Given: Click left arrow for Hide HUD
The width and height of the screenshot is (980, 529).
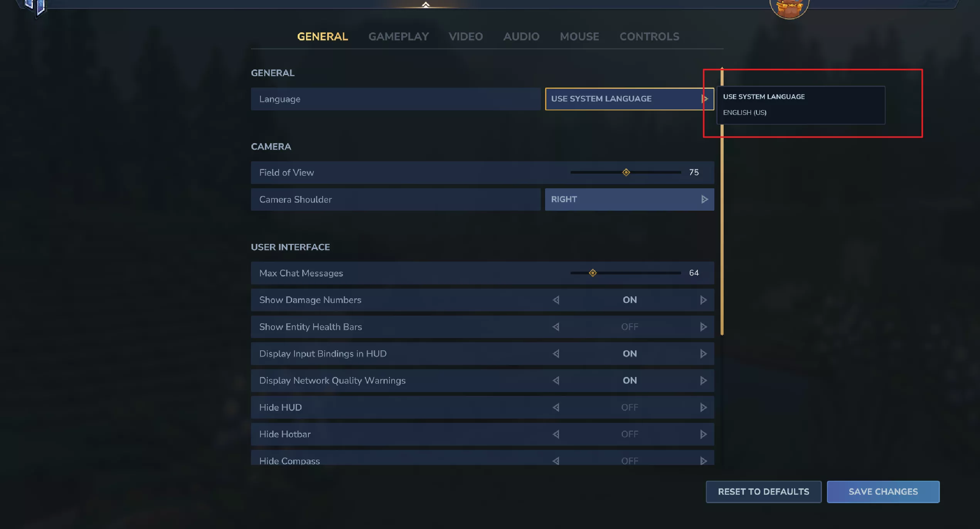Looking at the screenshot, I should (x=556, y=407).
